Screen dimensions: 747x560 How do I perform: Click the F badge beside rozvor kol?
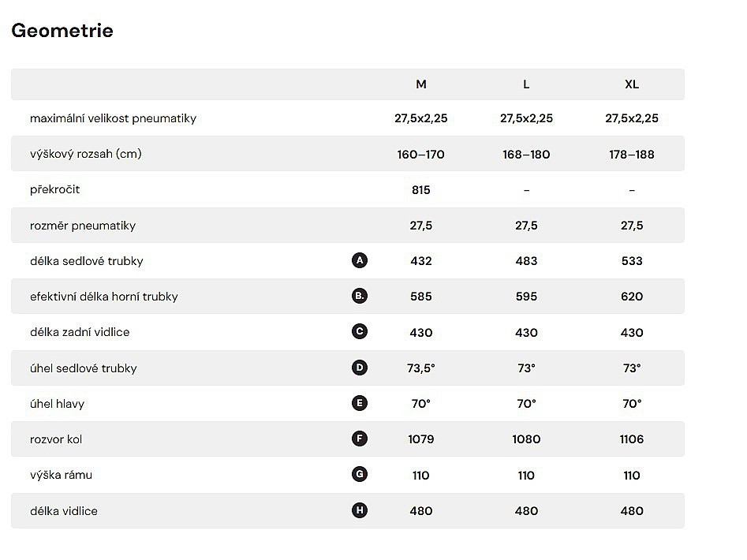(360, 439)
